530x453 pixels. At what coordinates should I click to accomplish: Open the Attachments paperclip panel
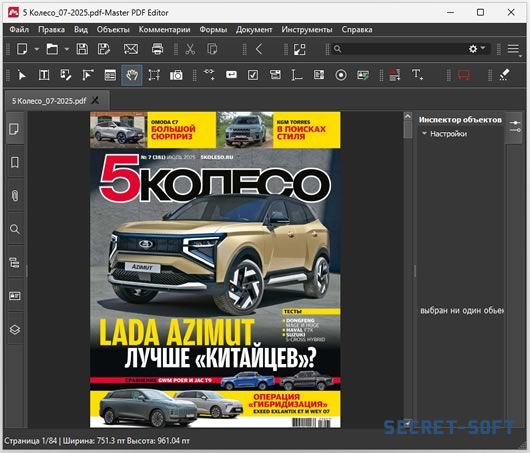coord(15,196)
